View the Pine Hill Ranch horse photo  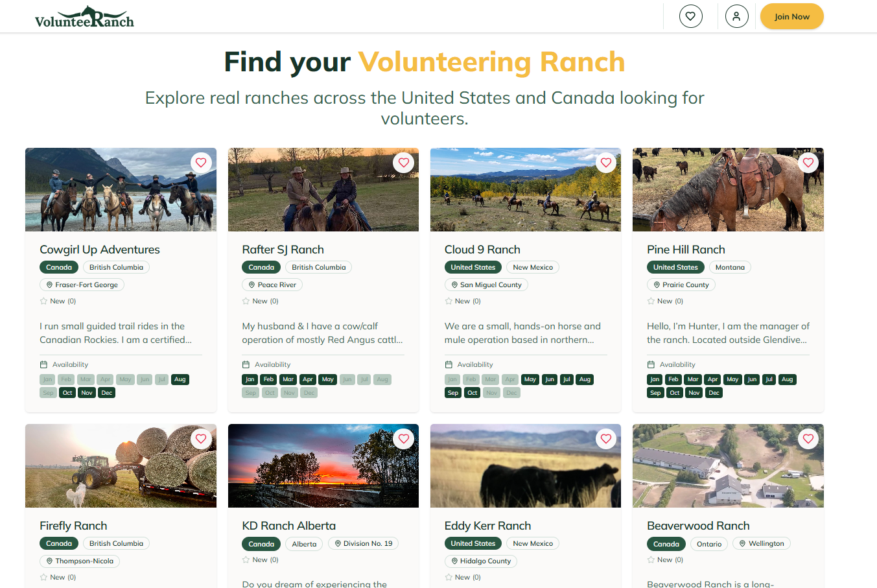tap(728, 189)
